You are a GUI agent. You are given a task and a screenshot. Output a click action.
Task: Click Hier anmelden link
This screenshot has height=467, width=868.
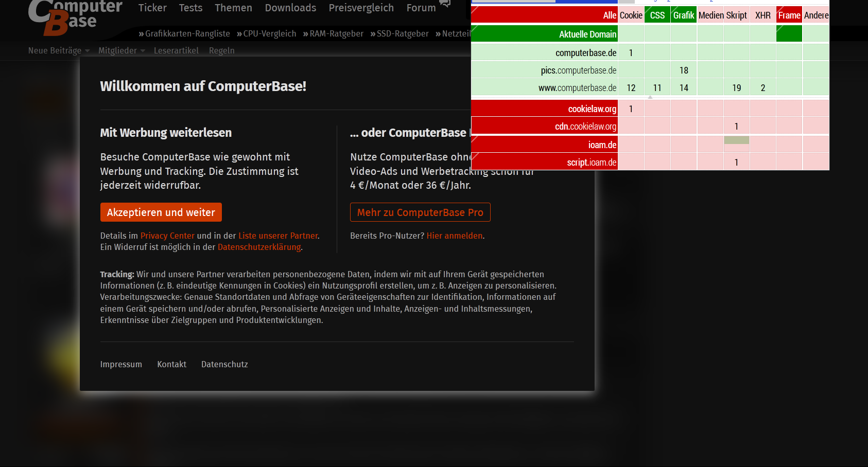click(455, 236)
